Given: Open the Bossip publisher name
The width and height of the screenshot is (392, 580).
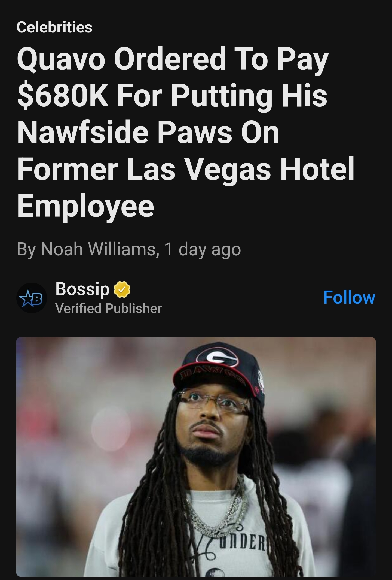Looking at the screenshot, I should click(x=82, y=289).
